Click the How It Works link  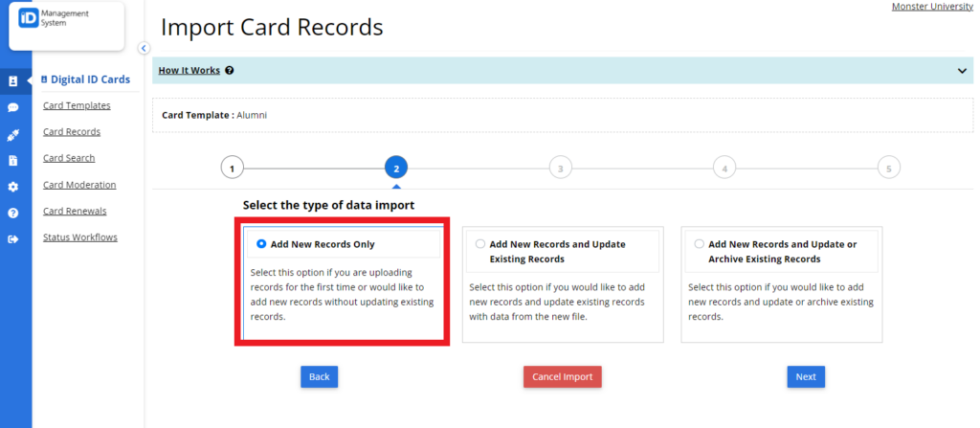[189, 71]
